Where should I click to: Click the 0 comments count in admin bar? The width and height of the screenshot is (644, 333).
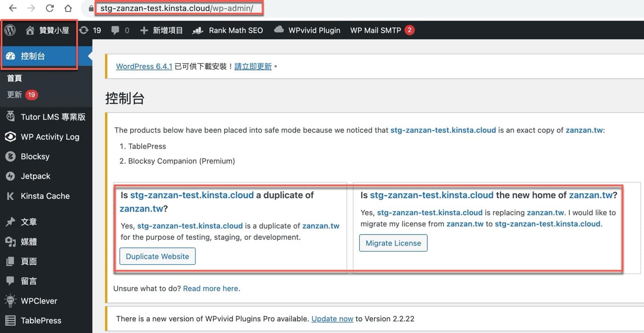click(127, 30)
